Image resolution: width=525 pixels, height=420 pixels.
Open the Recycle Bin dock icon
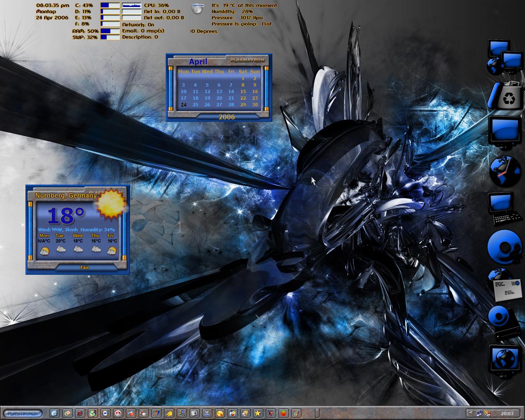point(505,96)
